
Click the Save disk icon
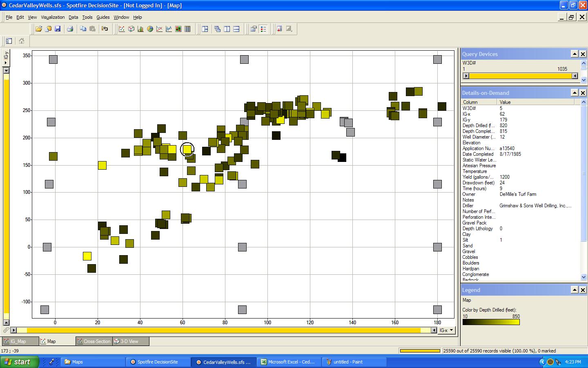(x=58, y=29)
